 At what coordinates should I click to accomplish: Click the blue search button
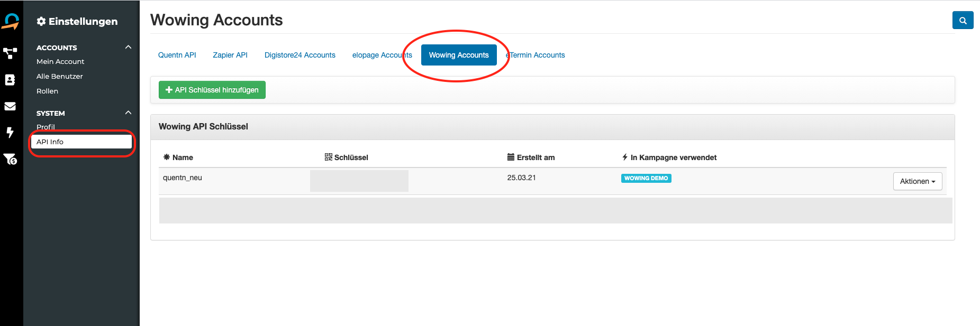pyautogui.click(x=963, y=21)
